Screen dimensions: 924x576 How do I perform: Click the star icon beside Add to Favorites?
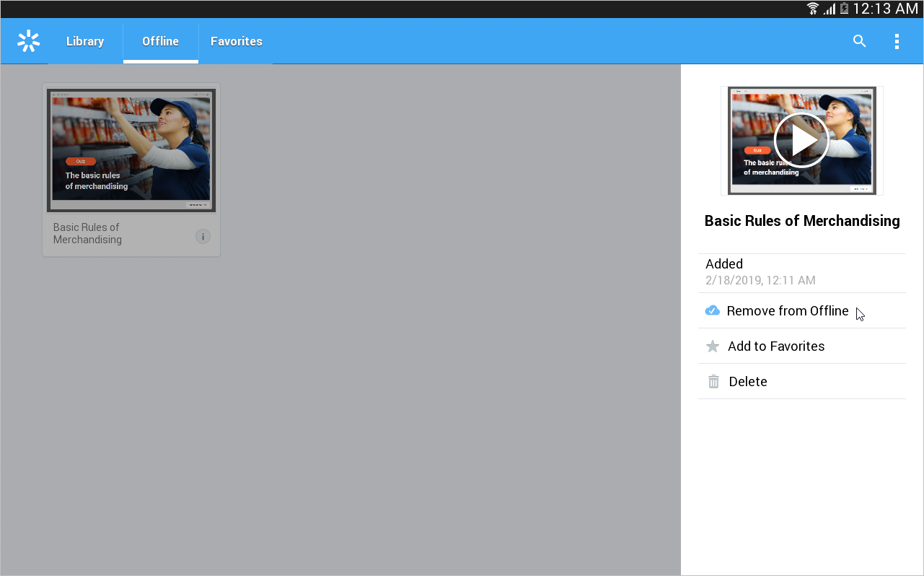pos(713,346)
